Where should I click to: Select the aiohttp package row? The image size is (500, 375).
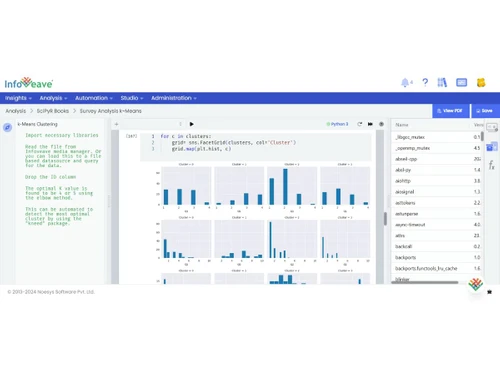[437, 181]
